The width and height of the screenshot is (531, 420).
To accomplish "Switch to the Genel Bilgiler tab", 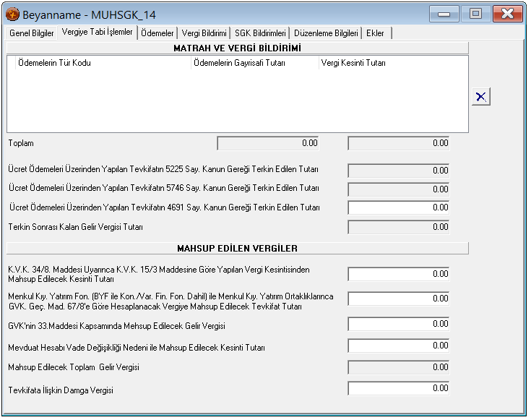I will pyautogui.click(x=30, y=33).
